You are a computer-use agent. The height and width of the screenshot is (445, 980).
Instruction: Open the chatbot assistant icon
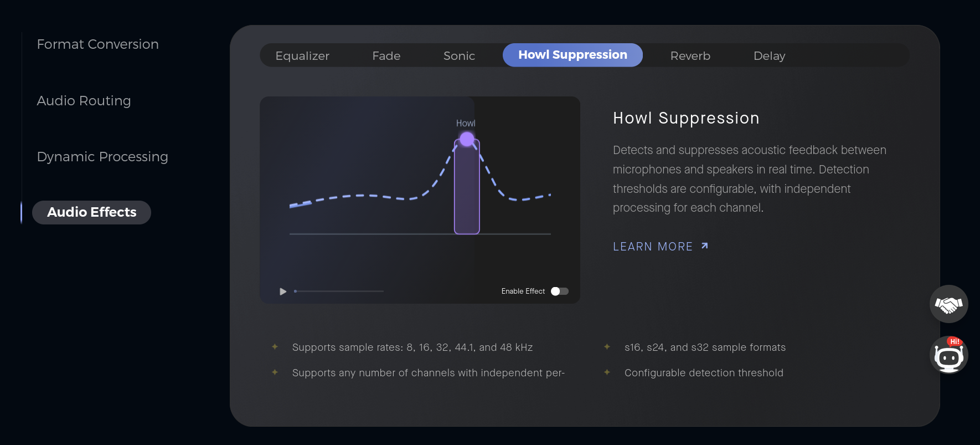coord(948,355)
